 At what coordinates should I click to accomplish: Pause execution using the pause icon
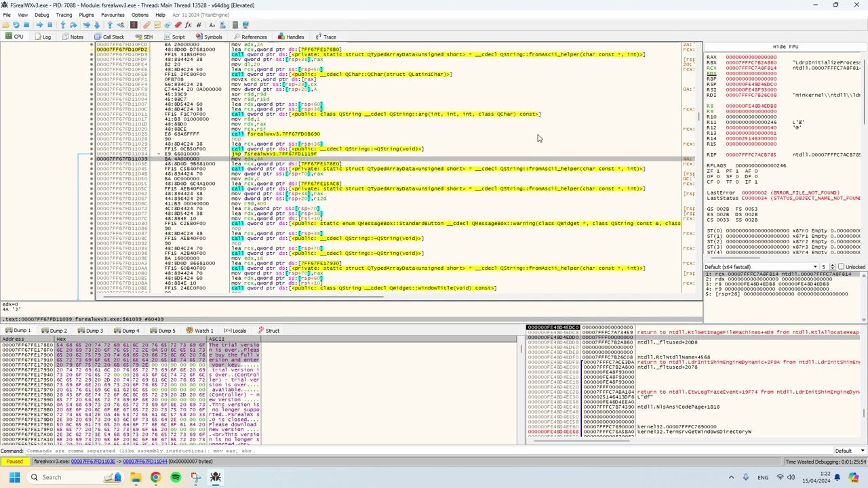point(50,25)
